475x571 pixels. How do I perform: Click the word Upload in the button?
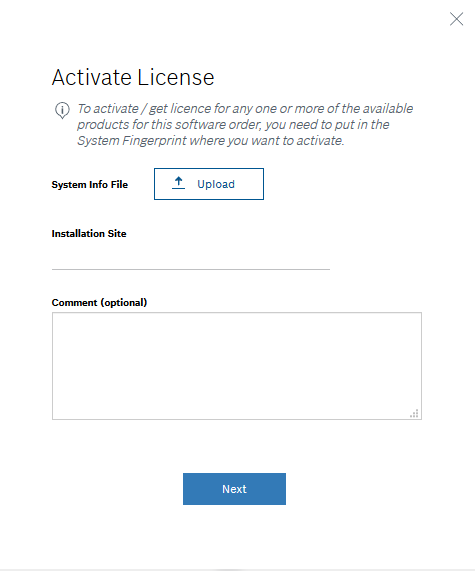tap(216, 184)
